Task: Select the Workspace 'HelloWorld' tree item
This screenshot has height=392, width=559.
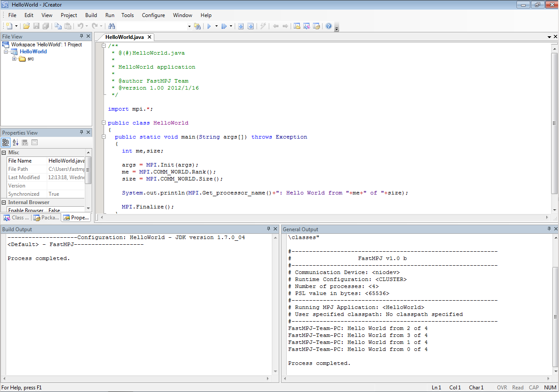Action: click(46, 45)
